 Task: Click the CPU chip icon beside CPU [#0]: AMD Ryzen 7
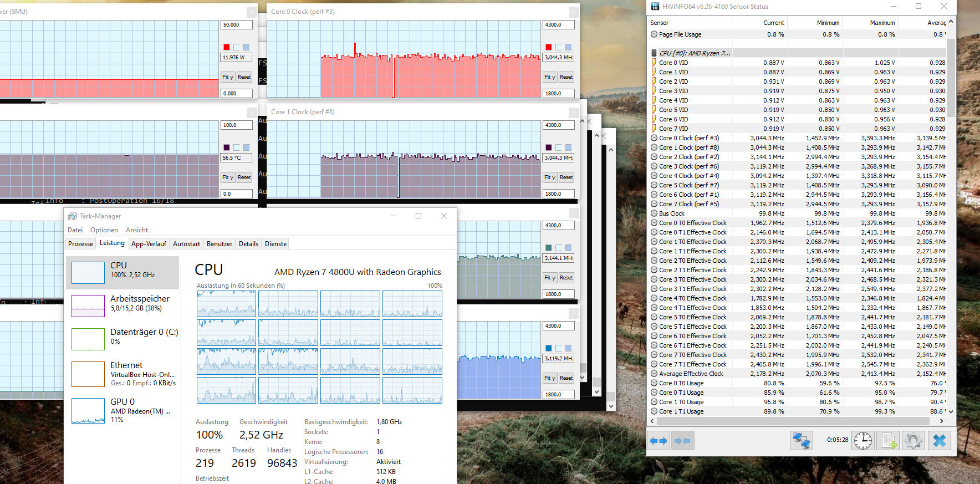(x=654, y=53)
